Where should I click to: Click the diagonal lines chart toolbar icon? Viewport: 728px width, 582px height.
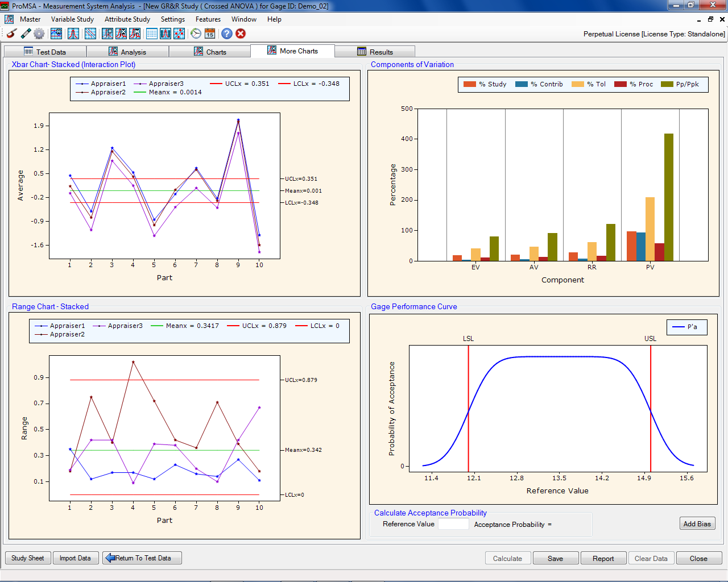point(90,34)
